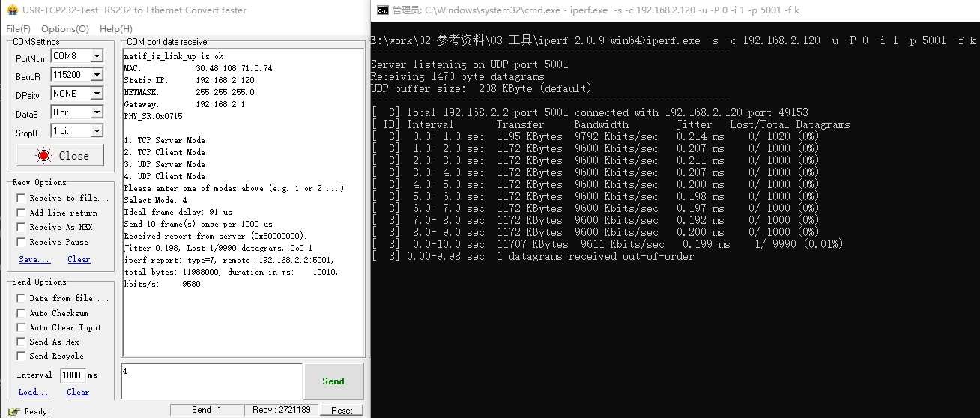Toggle Send As Hex checkbox
The image size is (980, 418).
pos(21,342)
